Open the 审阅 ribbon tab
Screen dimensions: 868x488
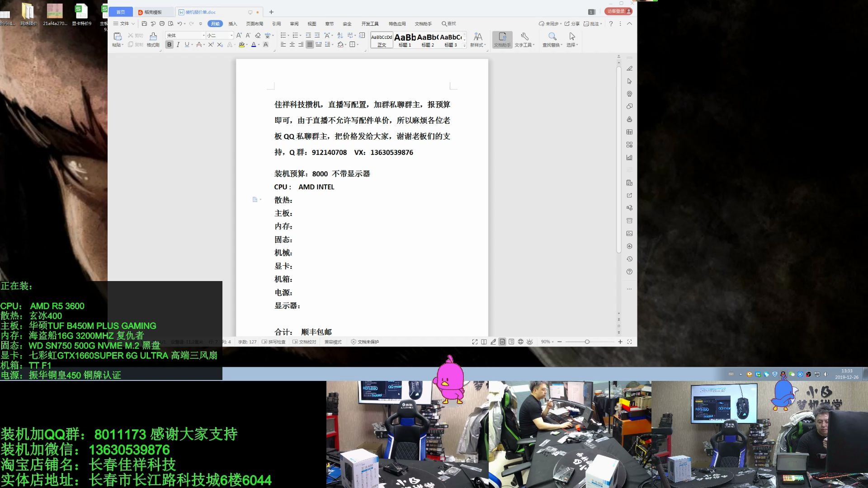[294, 24]
